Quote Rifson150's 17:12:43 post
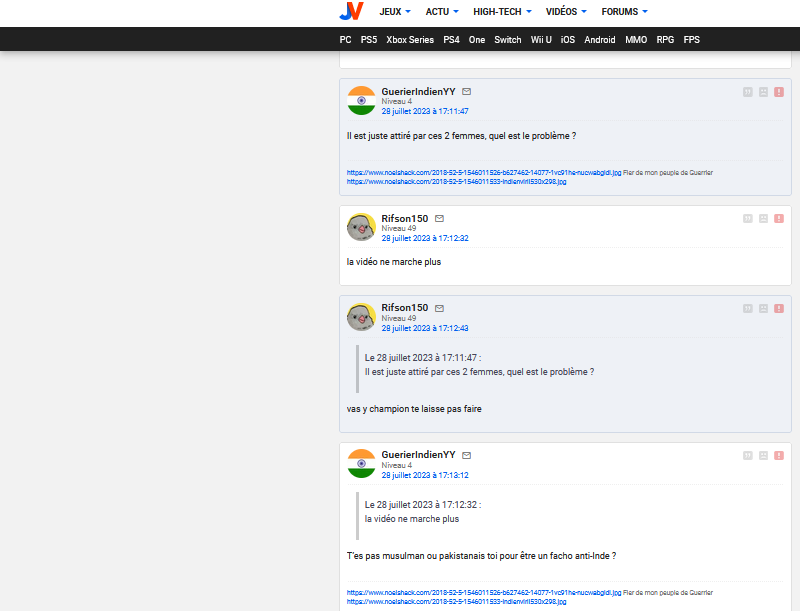This screenshot has width=800, height=611. coord(747,308)
